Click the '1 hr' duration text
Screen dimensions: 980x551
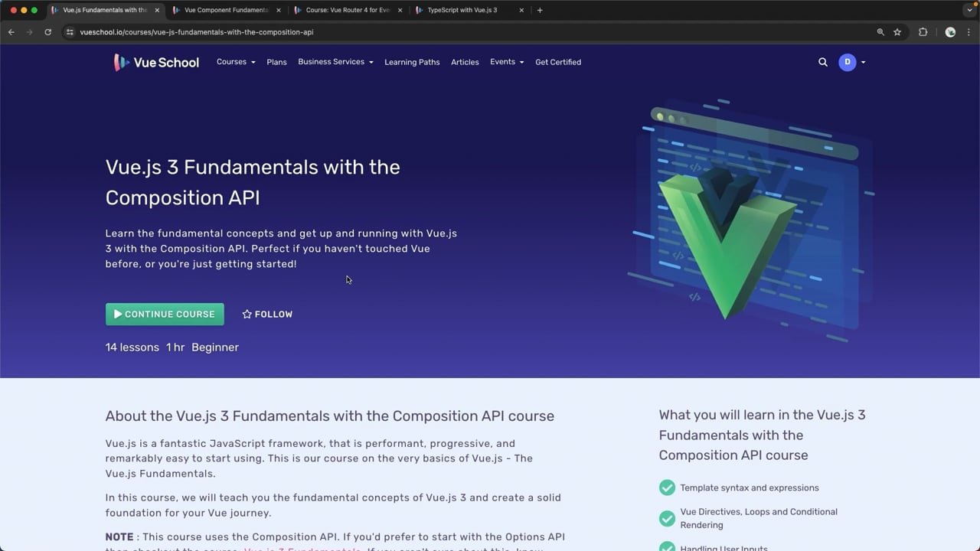[175, 347]
